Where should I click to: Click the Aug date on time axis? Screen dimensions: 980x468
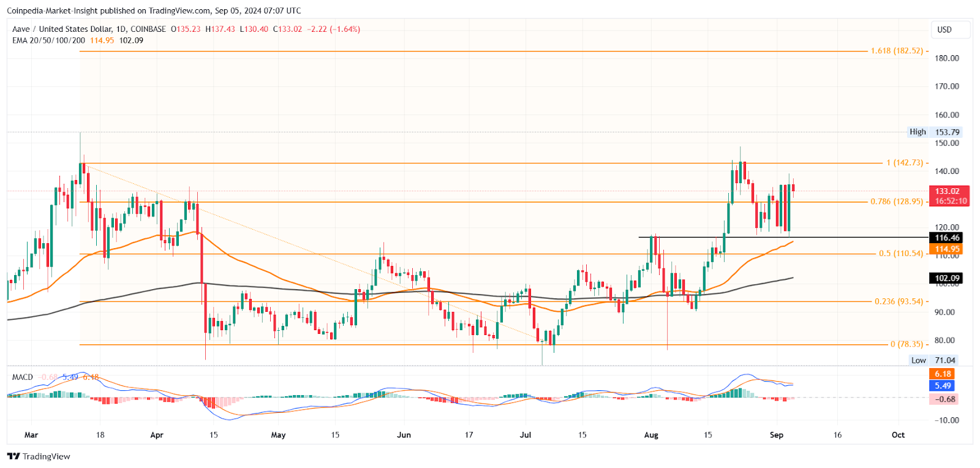pyautogui.click(x=651, y=435)
